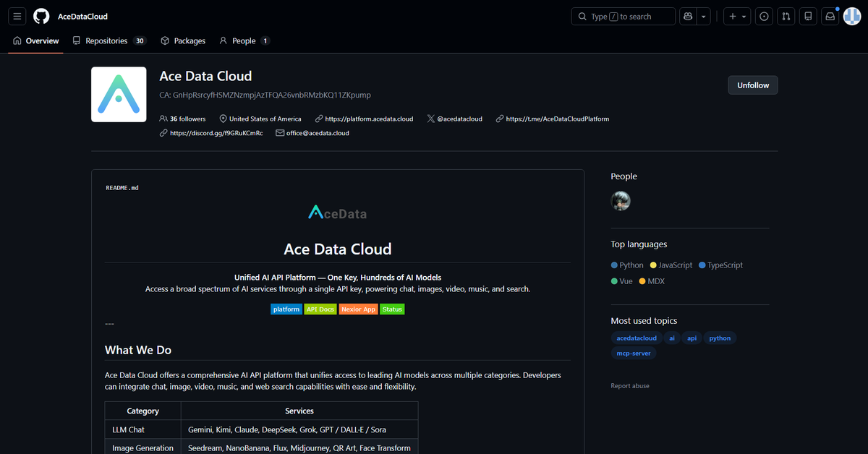Select the mcp-server topic tag
868x454 pixels.
(x=634, y=353)
